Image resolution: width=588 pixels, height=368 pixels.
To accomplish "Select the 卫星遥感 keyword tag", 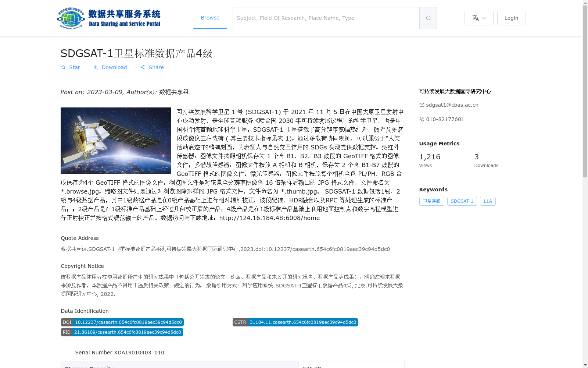I will click(431, 201).
